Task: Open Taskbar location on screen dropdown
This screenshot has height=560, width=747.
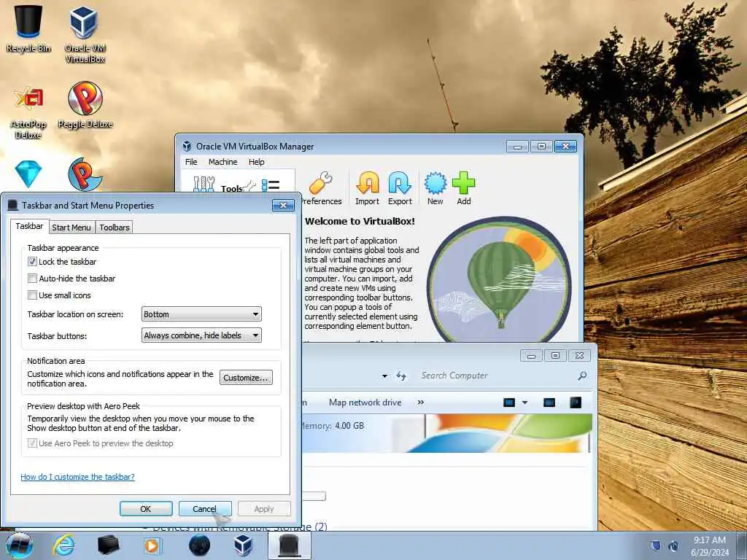Action: [x=201, y=314]
